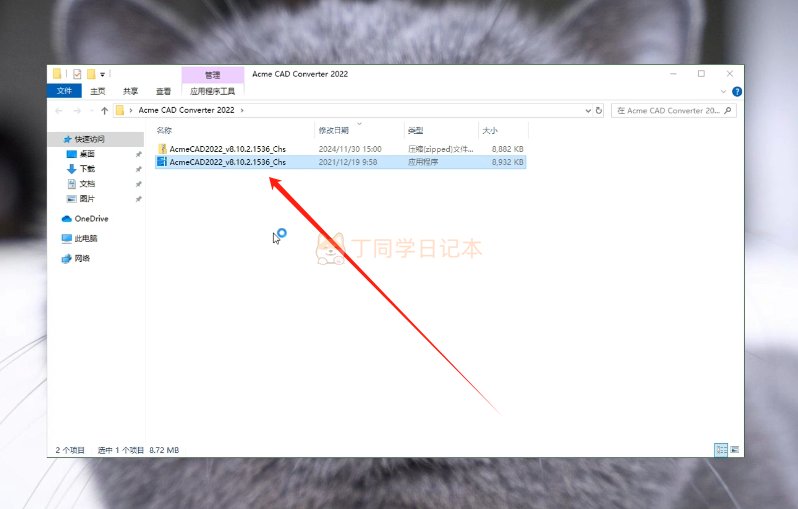Click the Back navigation arrow
This screenshot has width=798, height=509.
point(59,110)
